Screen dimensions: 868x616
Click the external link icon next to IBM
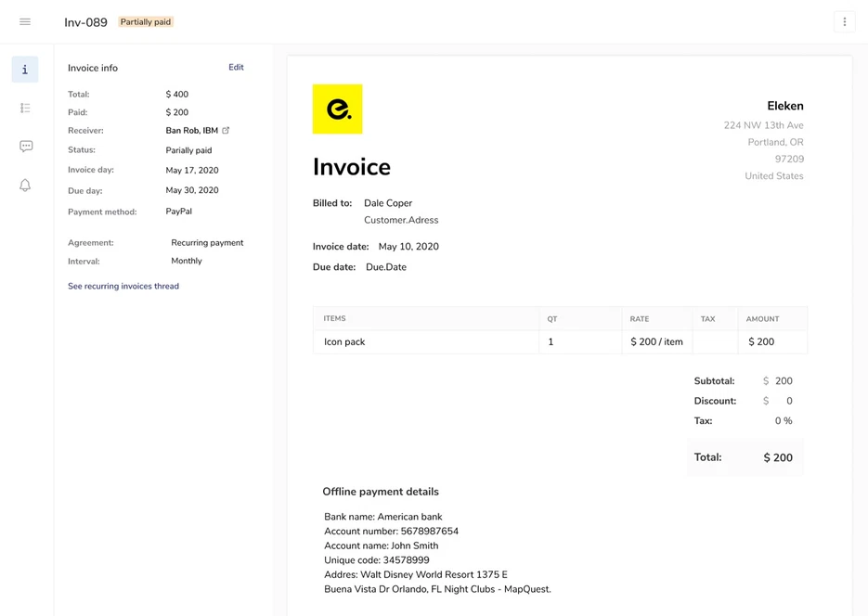(x=226, y=130)
